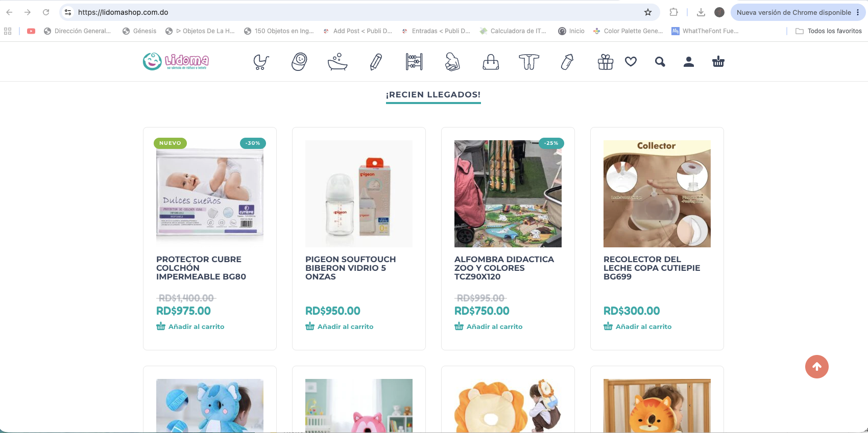This screenshot has height=433, width=868.
Task: Open ALFOMBRA DIDACTICA ZOO Y COLORES title
Action: coord(504,268)
